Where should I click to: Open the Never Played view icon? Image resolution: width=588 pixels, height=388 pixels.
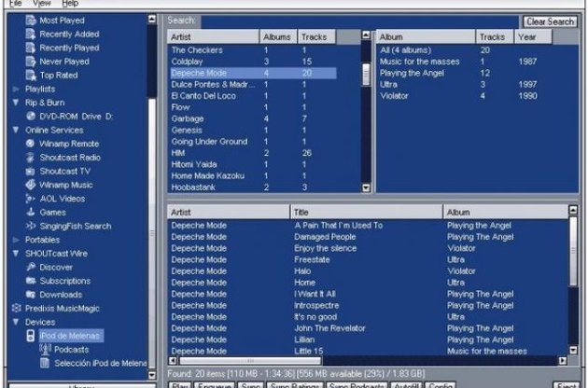coord(31,62)
